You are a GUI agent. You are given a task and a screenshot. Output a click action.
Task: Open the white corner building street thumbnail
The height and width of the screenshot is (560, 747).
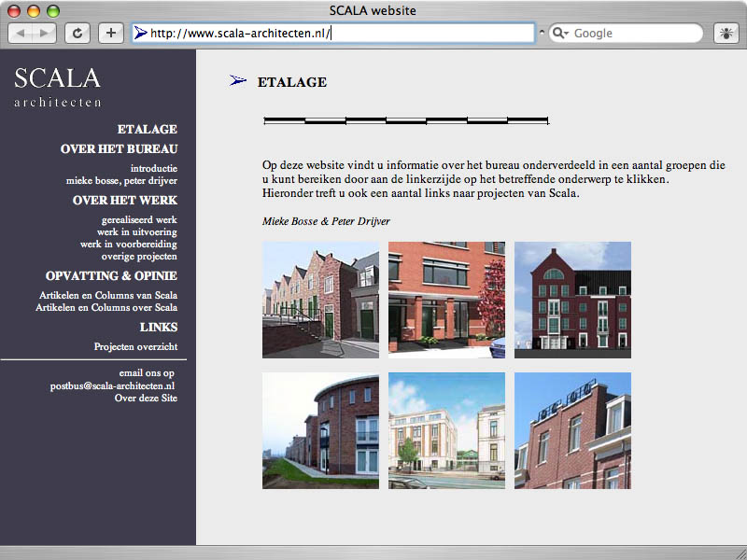(x=446, y=430)
